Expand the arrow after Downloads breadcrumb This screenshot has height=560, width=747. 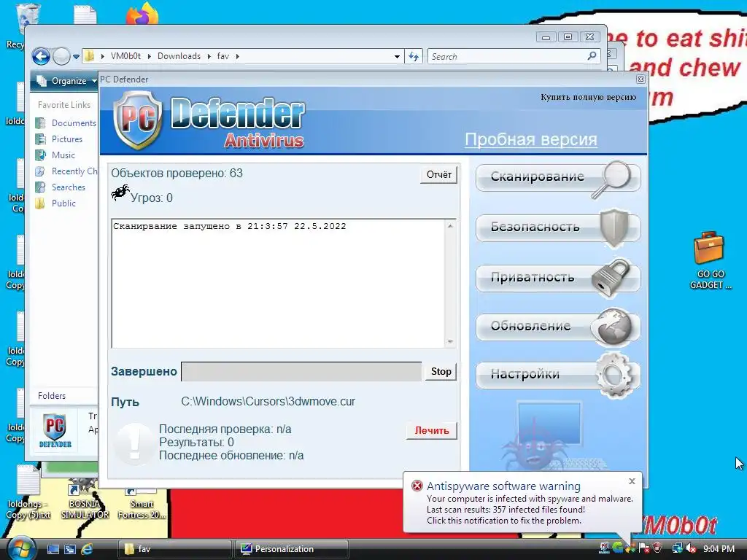coord(209,56)
